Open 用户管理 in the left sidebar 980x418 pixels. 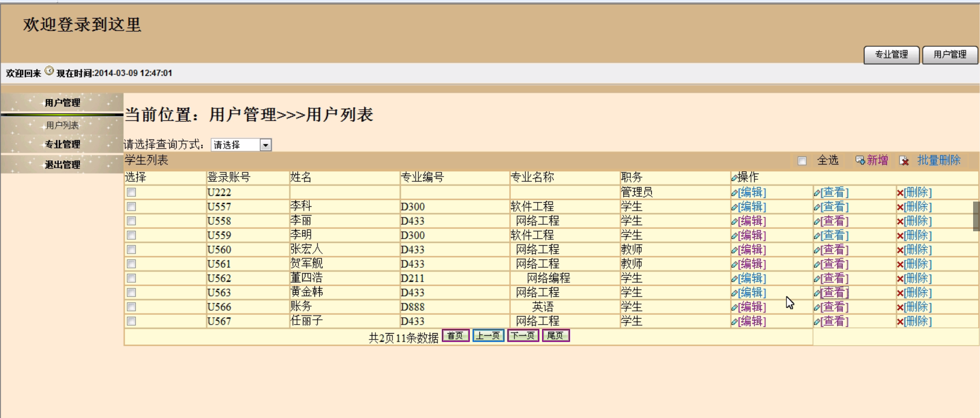(62, 103)
